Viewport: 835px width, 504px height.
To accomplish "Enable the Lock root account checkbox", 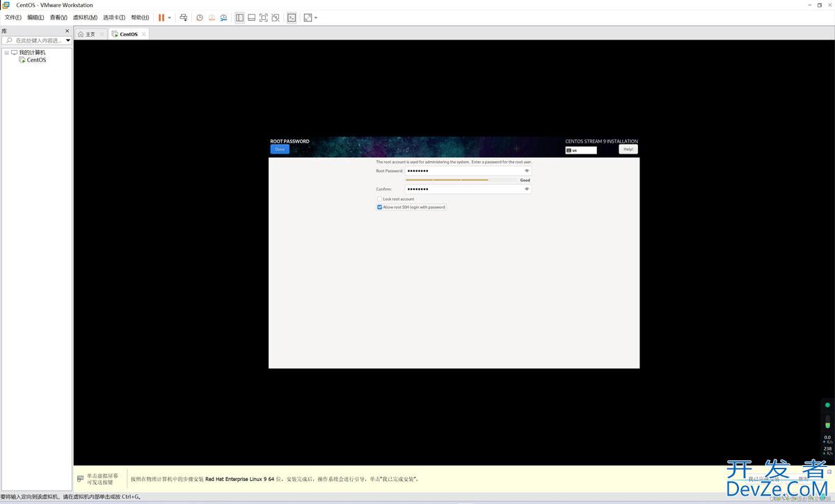I will point(379,199).
